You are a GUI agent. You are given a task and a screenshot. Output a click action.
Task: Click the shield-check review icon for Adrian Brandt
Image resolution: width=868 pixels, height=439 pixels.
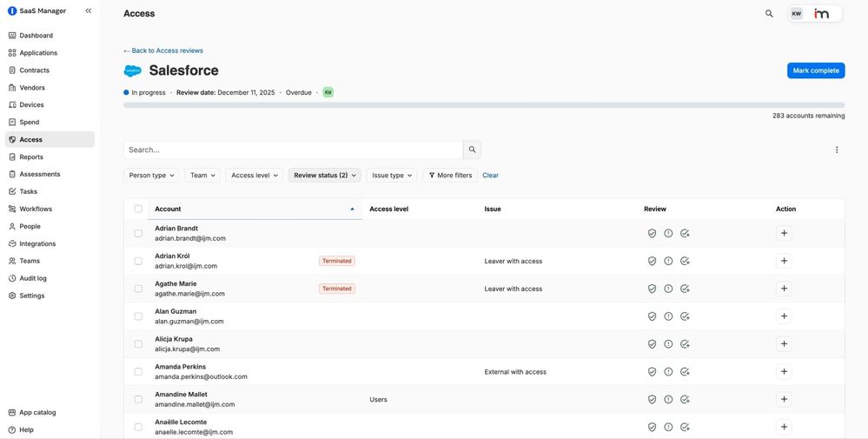[x=652, y=233]
